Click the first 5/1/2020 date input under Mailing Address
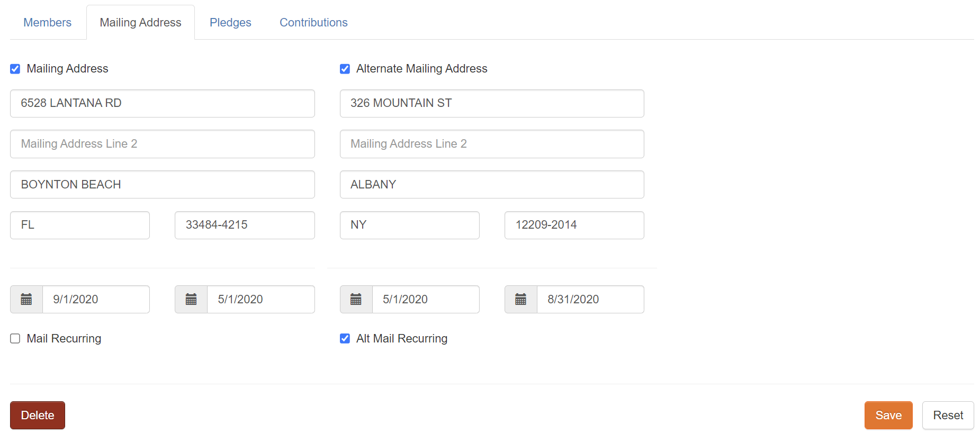This screenshot has width=980, height=433. coord(261,299)
